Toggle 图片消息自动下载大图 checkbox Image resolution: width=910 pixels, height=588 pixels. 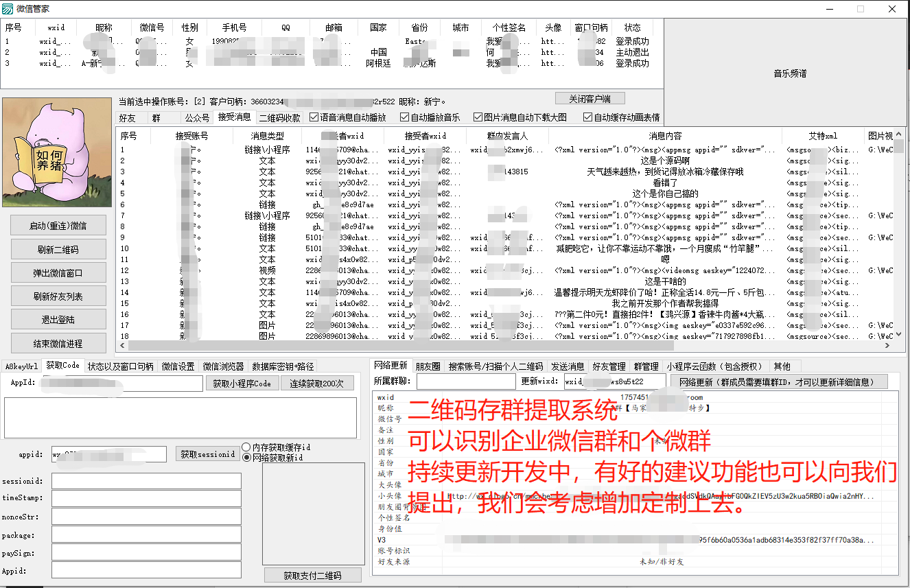pos(520,117)
